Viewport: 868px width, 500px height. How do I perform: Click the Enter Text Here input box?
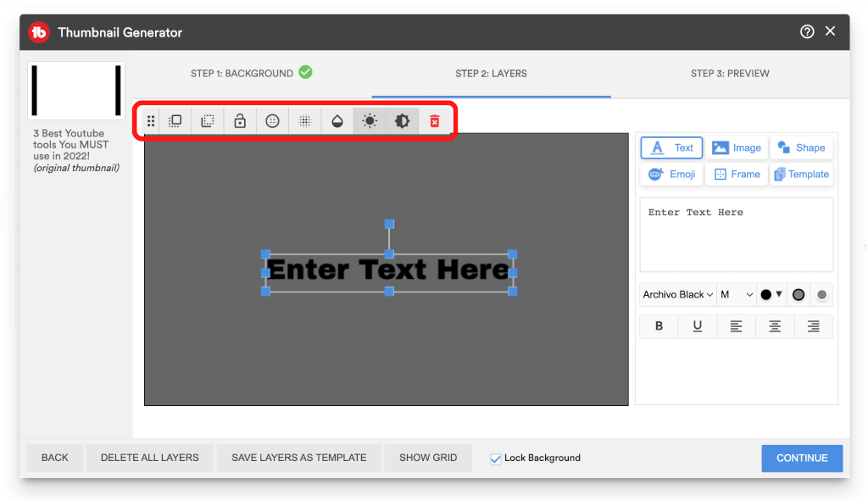tap(736, 235)
